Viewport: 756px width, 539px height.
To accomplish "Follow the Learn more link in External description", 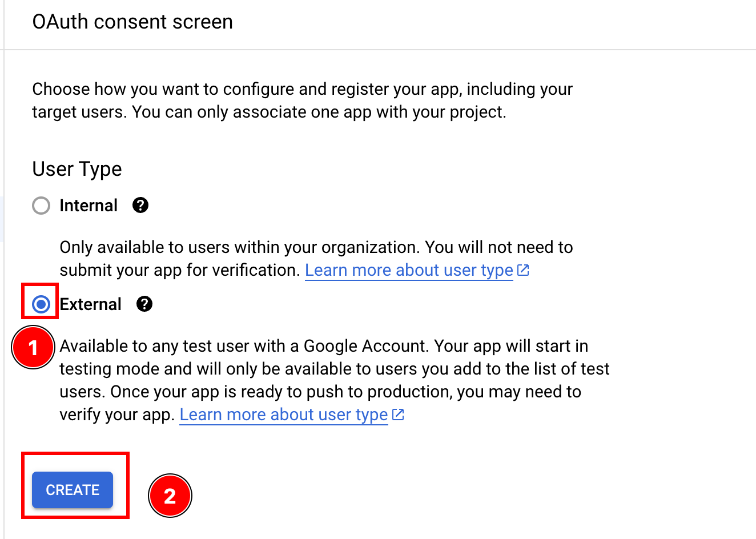I will (283, 415).
